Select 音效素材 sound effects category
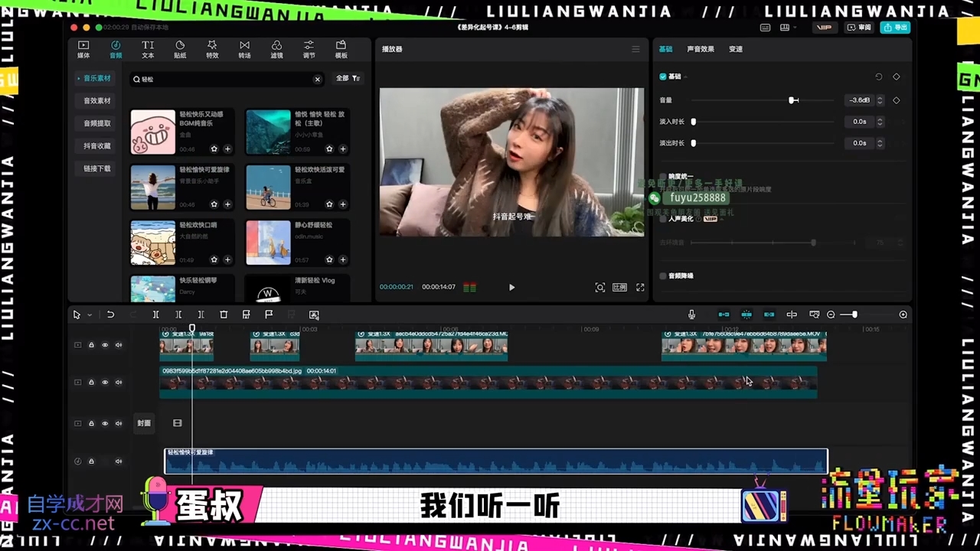 pos(96,101)
